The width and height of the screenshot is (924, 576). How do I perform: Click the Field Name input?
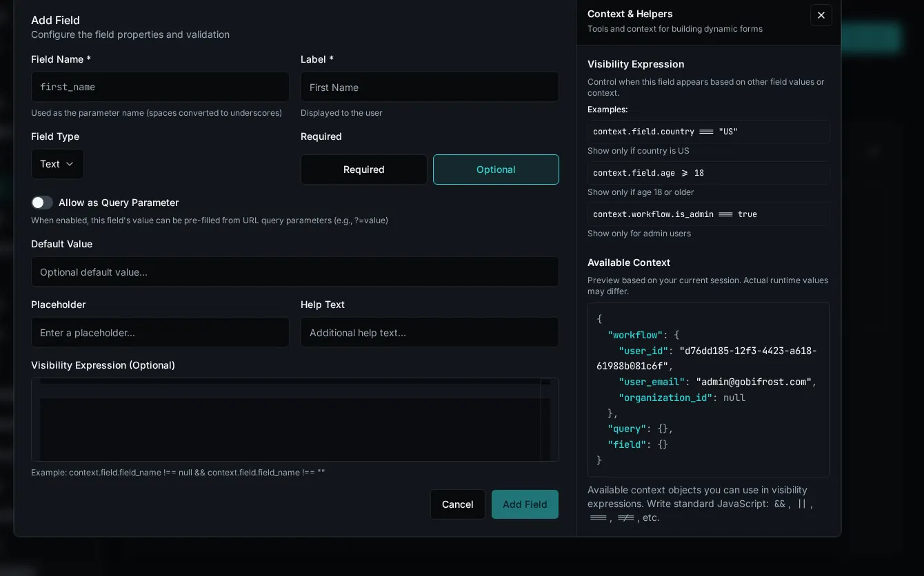coord(160,87)
